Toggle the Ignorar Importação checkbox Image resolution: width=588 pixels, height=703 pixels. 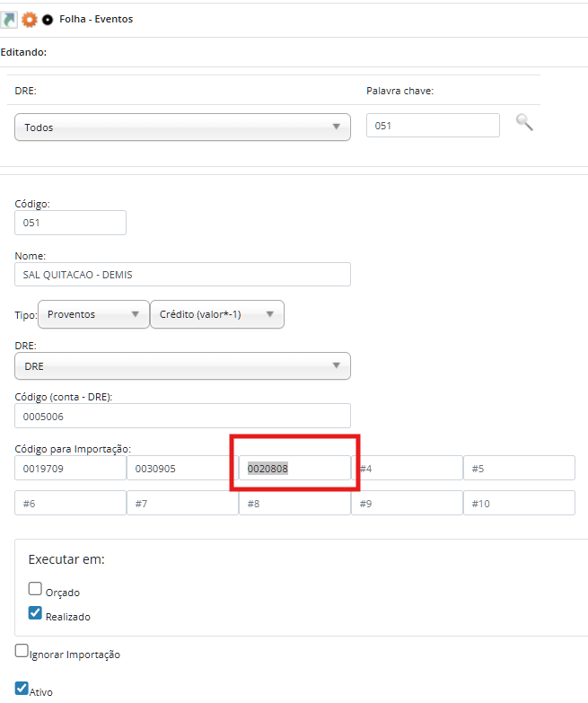22,652
